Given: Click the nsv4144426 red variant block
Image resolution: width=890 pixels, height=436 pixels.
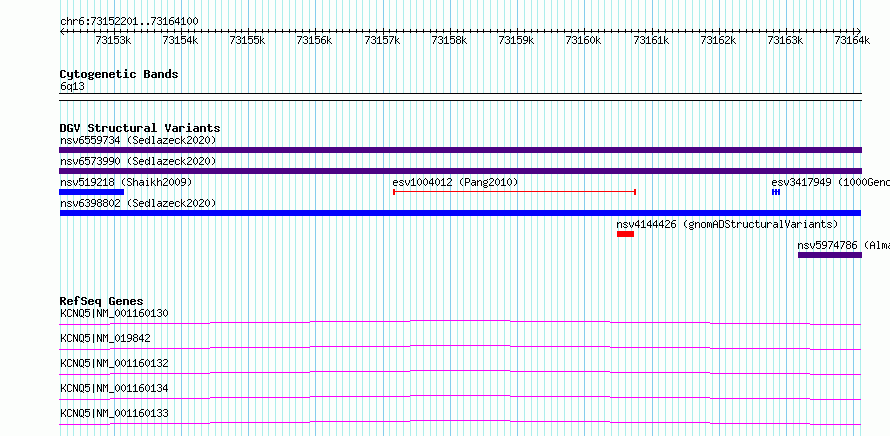Looking at the screenshot, I should (x=625, y=234).
